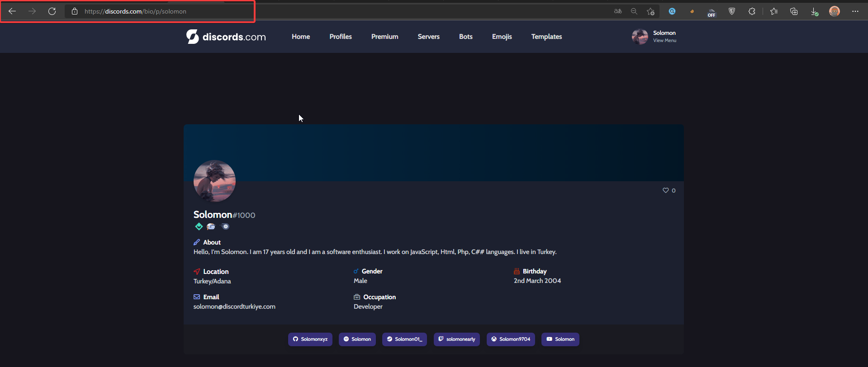Viewport: 868px width, 367px height.
Task: Click the About bio paragraph
Action: 375,252
